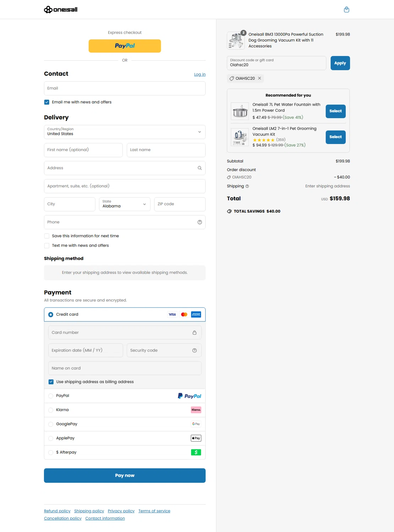The width and height of the screenshot is (394, 532).
Task: Click the PayPal logo in payment options
Action: point(190,396)
